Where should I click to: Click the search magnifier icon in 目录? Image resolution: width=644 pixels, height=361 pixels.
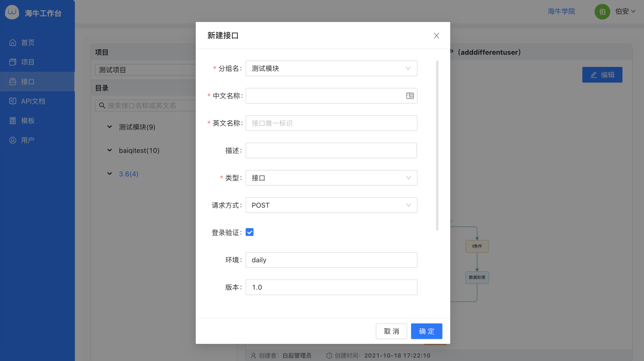coord(102,105)
